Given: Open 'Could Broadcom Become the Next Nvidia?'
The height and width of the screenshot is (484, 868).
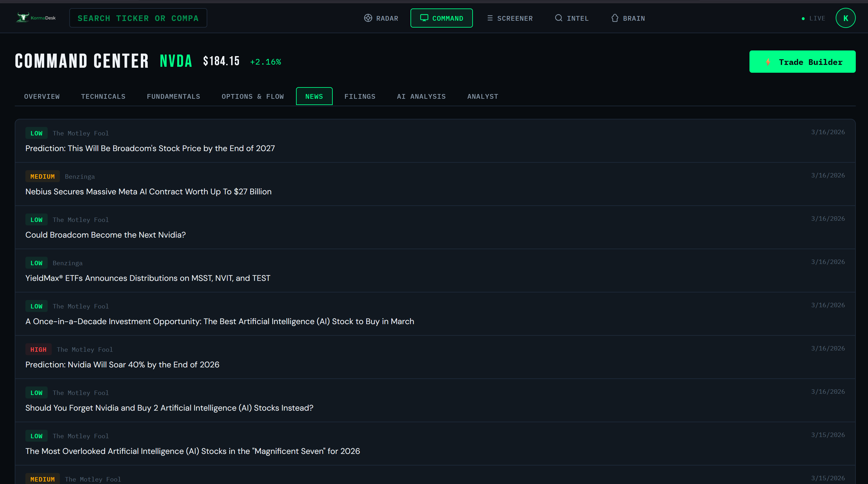Looking at the screenshot, I should [x=105, y=235].
